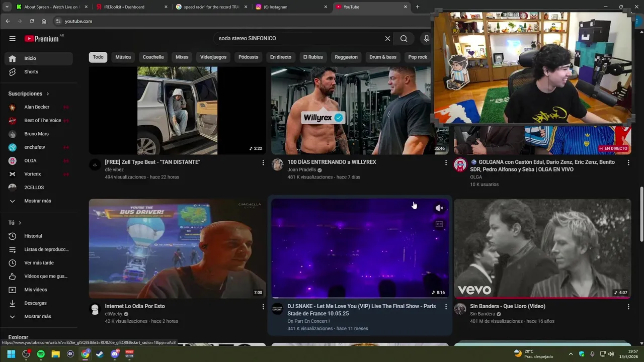Select the Todo filter chip

[x=98, y=57]
